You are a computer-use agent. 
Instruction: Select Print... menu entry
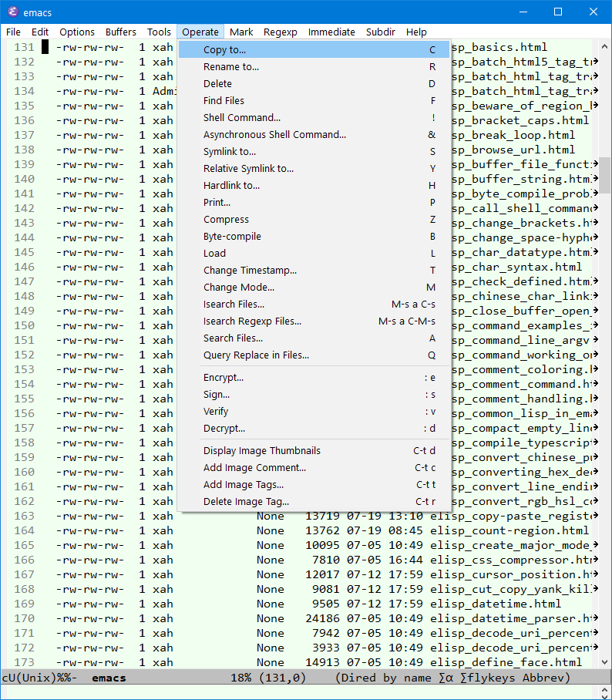314,202
